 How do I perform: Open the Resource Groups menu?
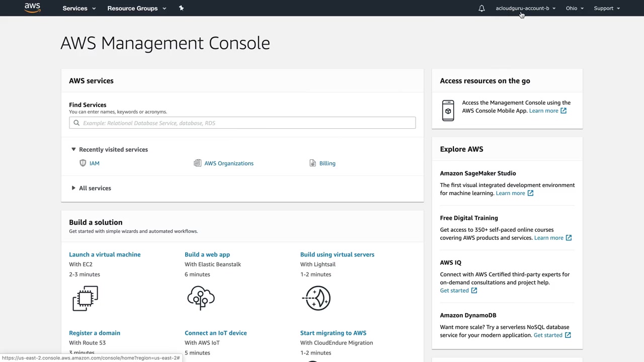point(136,8)
